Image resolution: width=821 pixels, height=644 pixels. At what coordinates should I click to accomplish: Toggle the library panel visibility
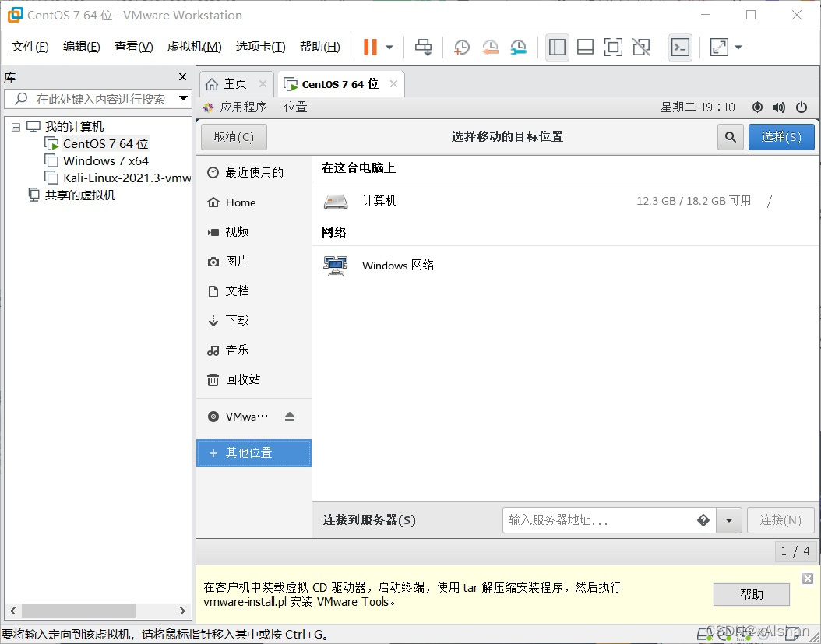click(557, 47)
